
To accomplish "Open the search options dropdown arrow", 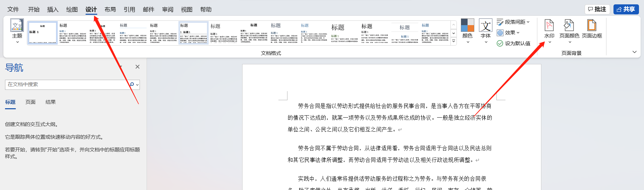I will tap(137, 85).
